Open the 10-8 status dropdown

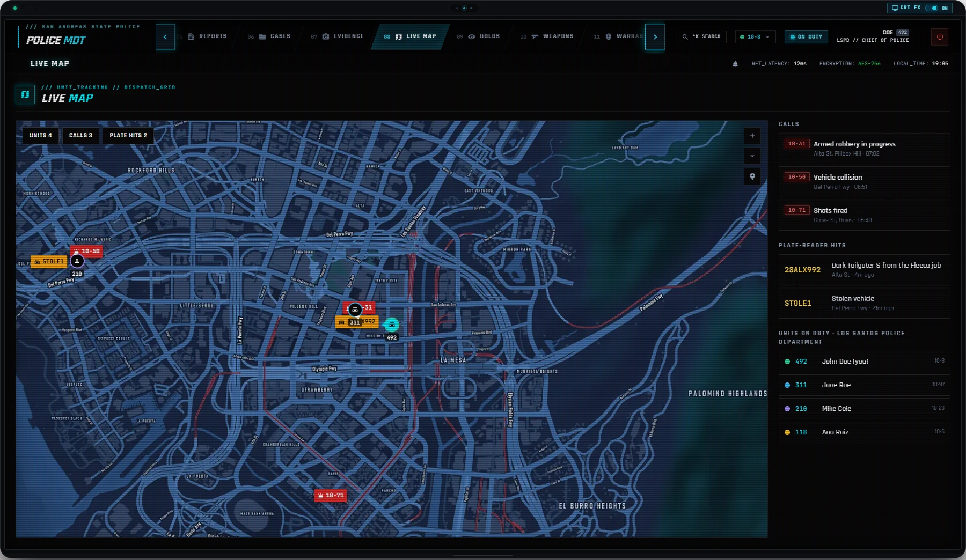click(x=755, y=36)
